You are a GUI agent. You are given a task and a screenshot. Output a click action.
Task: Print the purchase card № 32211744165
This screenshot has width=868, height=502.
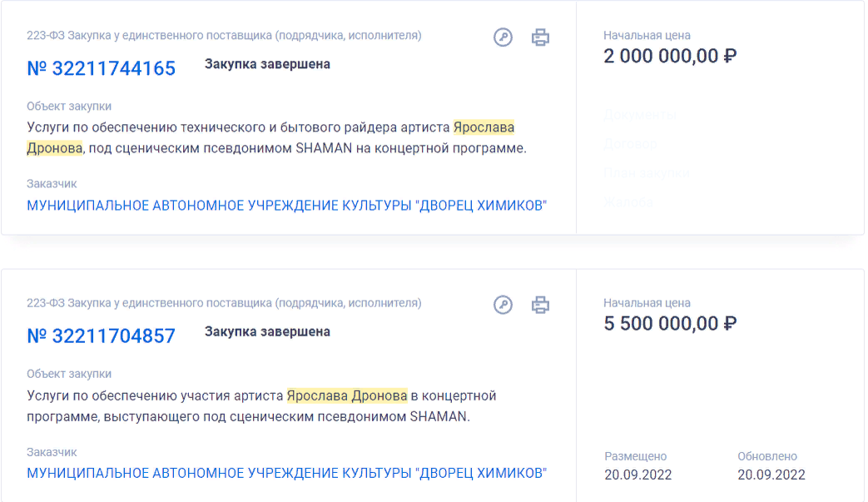[x=541, y=37]
